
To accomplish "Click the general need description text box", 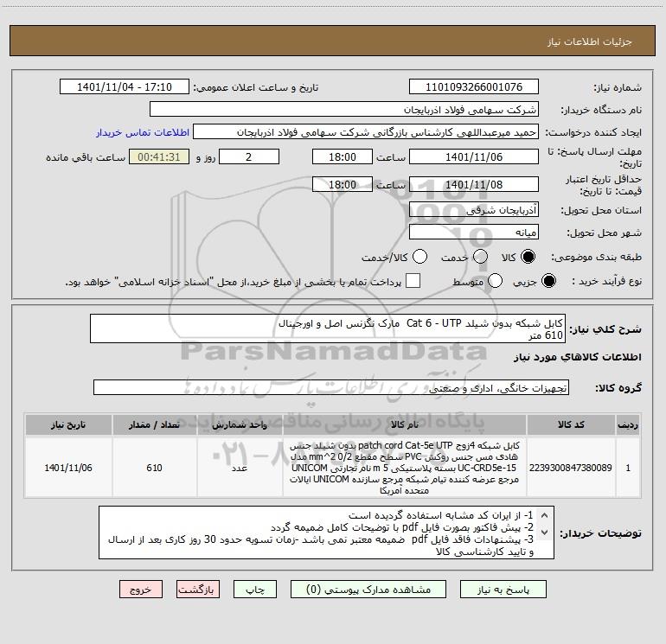I will pos(328,328).
